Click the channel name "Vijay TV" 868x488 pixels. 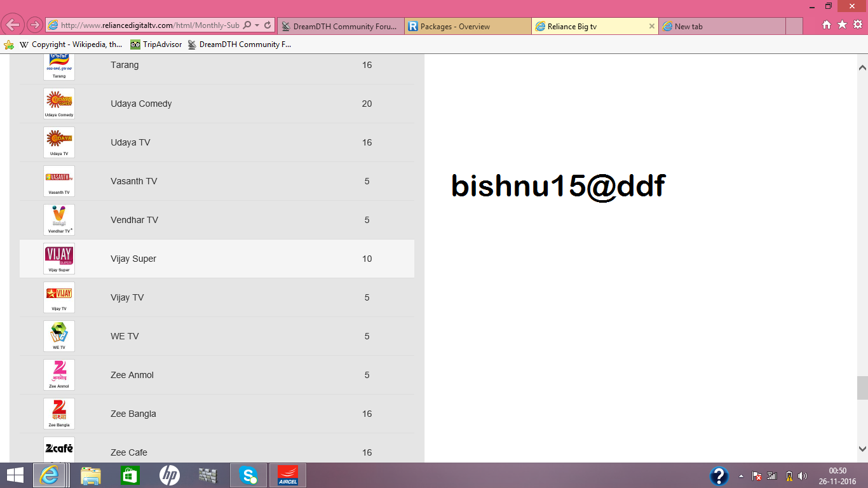pos(127,297)
